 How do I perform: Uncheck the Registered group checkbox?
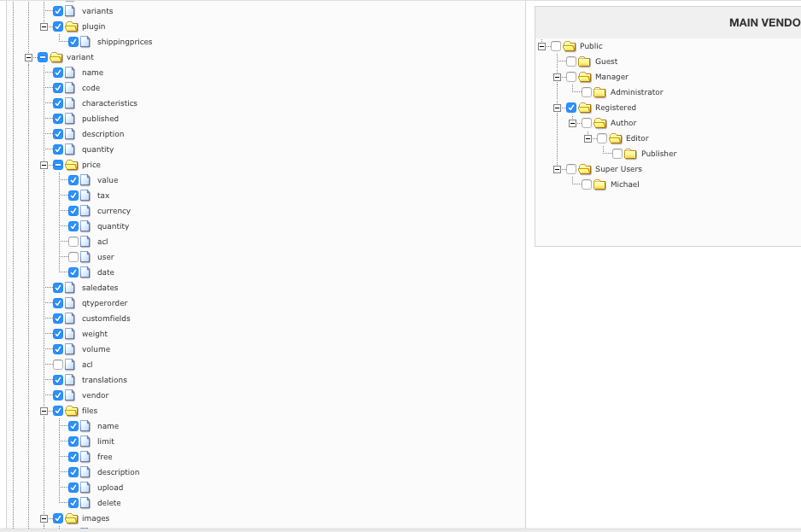(571, 108)
